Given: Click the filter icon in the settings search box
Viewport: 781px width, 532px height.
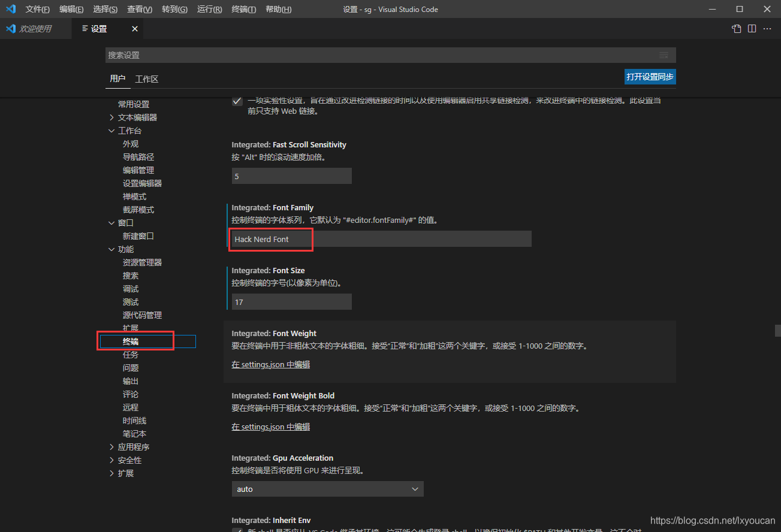Looking at the screenshot, I should pyautogui.click(x=664, y=55).
